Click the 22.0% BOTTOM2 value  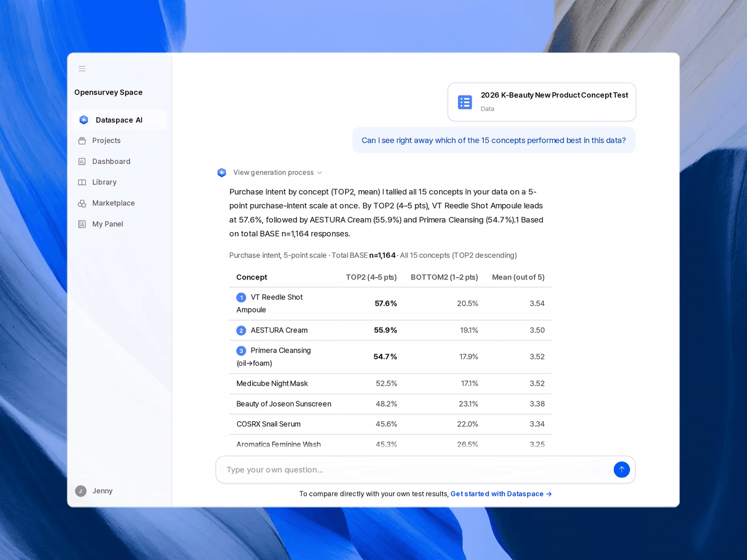point(467,424)
